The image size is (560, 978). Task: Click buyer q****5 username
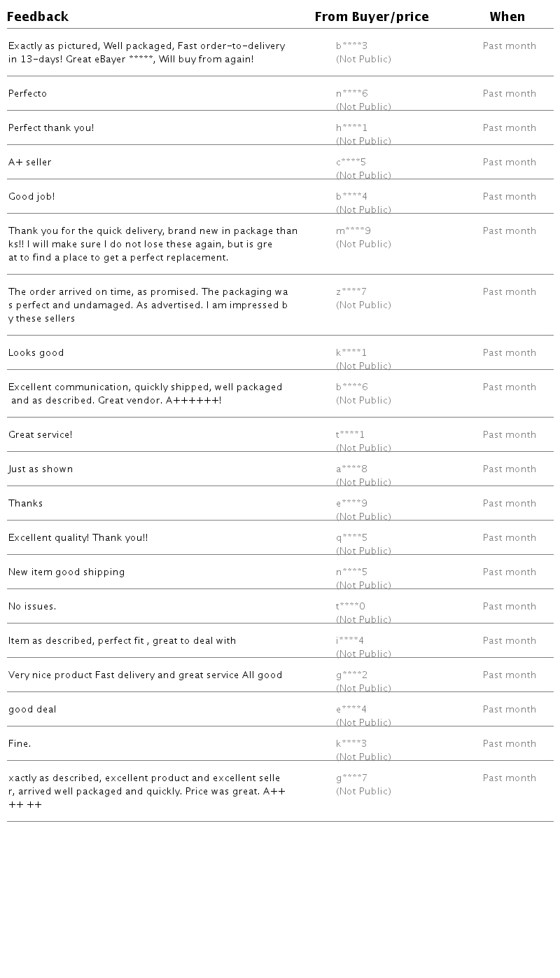351,538
